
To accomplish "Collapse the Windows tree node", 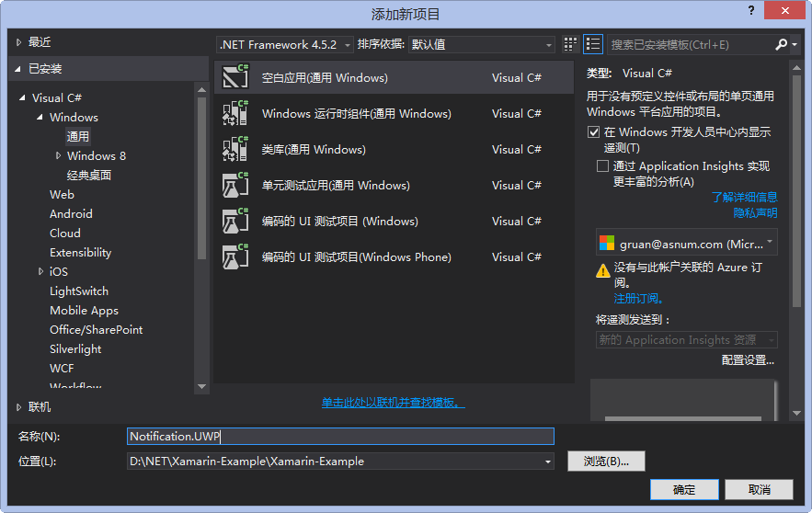I will point(40,117).
